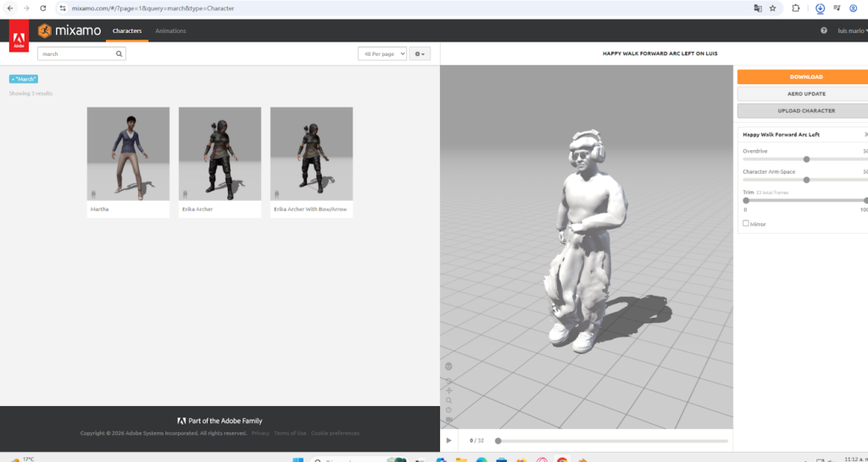Click the "Happy Walk Forward Arc Left On Luis" title
The height and width of the screenshot is (462, 868).
click(659, 53)
